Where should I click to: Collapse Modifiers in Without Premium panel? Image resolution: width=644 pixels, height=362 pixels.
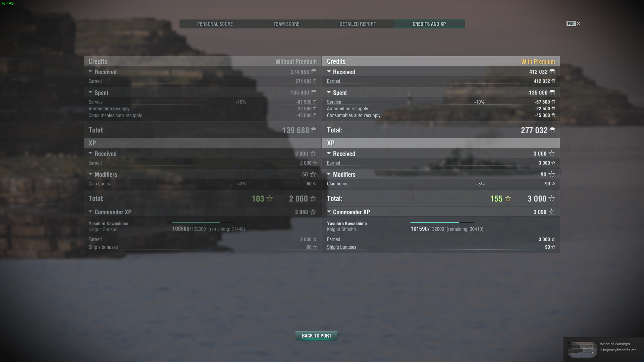pyautogui.click(x=90, y=174)
